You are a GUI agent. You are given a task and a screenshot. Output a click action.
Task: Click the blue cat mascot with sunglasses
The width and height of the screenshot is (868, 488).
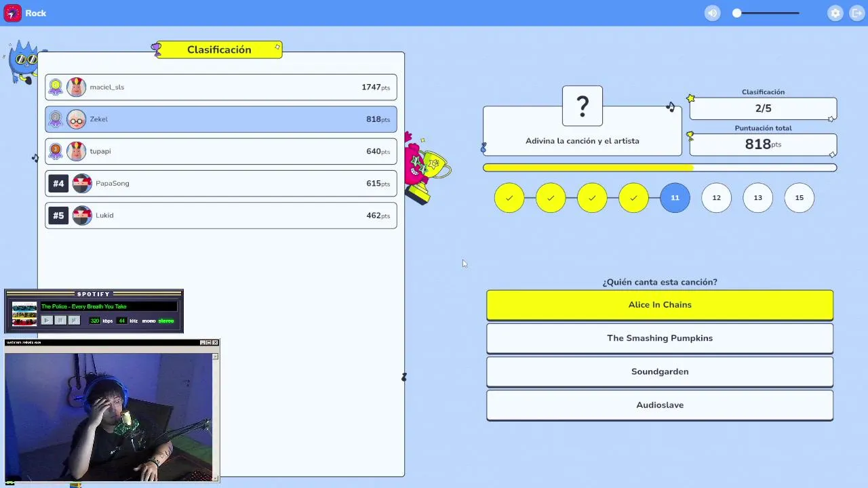(x=25, y=62)
